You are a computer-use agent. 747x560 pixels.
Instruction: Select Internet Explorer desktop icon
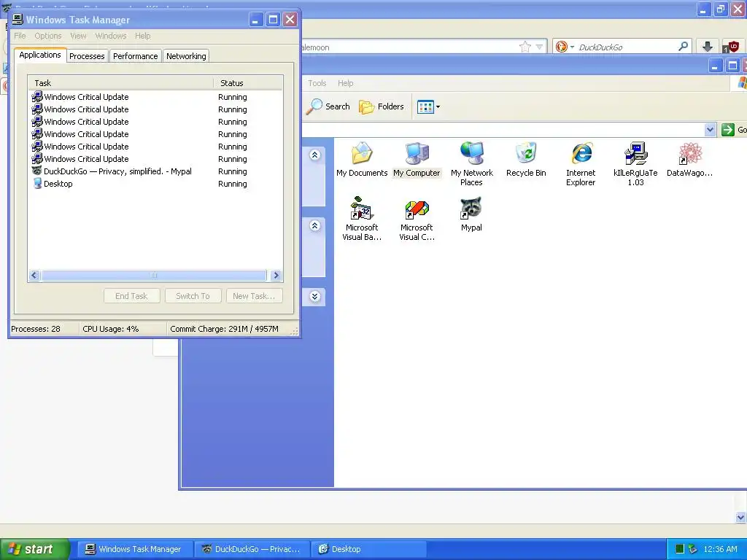[x=581, y=164]
